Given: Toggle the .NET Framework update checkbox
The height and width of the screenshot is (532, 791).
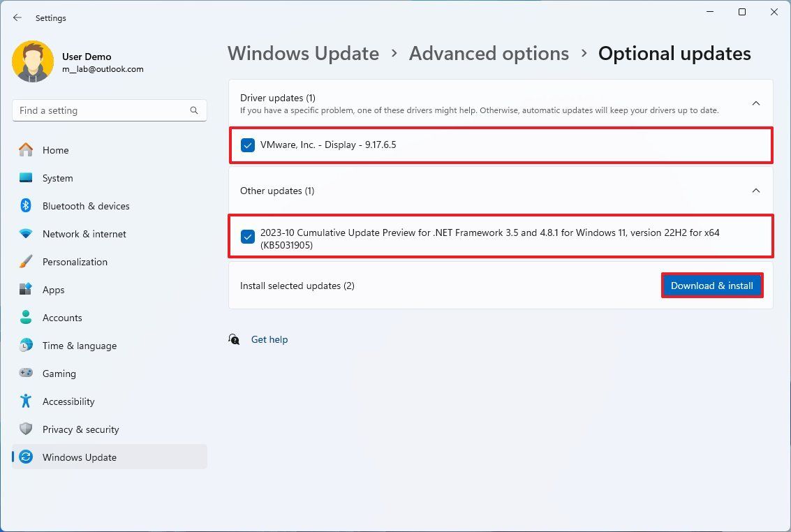Looking at the screenshot, I should coord(247,237).
